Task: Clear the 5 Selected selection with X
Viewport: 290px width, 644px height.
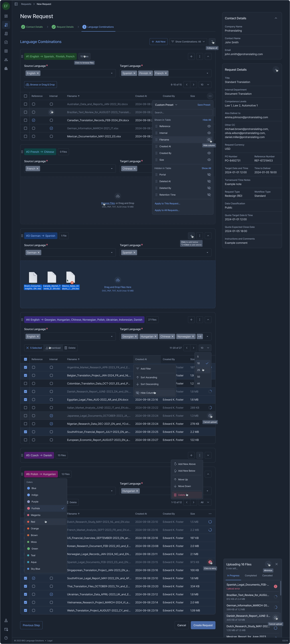Action: click(28, 348)
